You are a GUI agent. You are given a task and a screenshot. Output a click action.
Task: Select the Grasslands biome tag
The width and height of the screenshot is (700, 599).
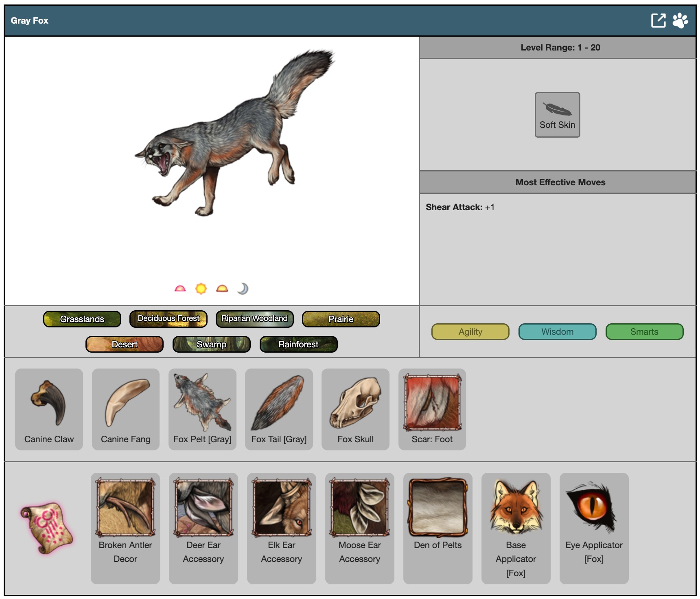point(82,319)
